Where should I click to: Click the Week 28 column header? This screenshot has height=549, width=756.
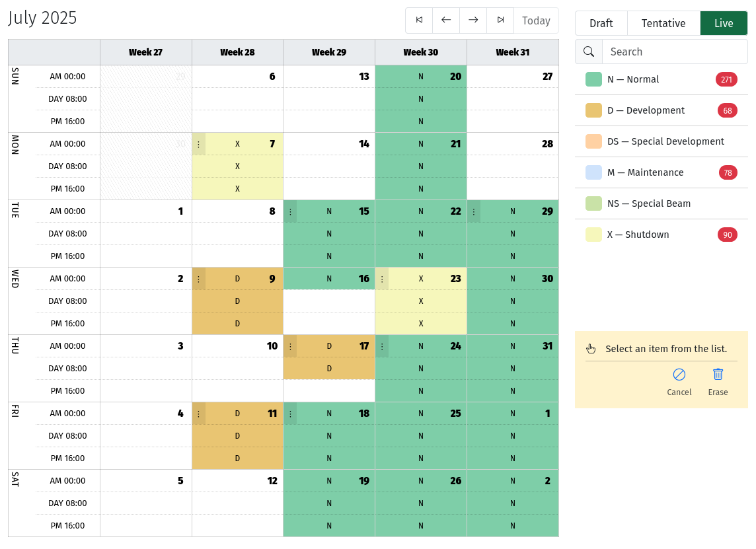click(237, 52)
